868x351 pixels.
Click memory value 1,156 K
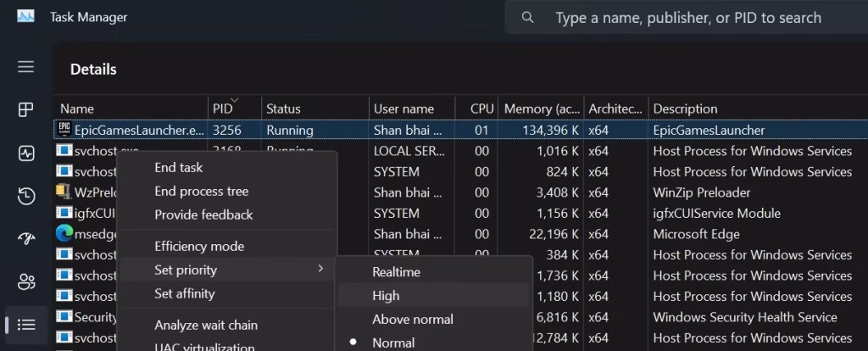point(558,213)
